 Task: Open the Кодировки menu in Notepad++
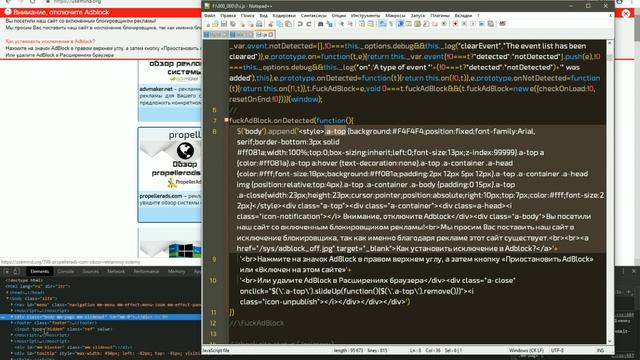click(x=284, y=16)
